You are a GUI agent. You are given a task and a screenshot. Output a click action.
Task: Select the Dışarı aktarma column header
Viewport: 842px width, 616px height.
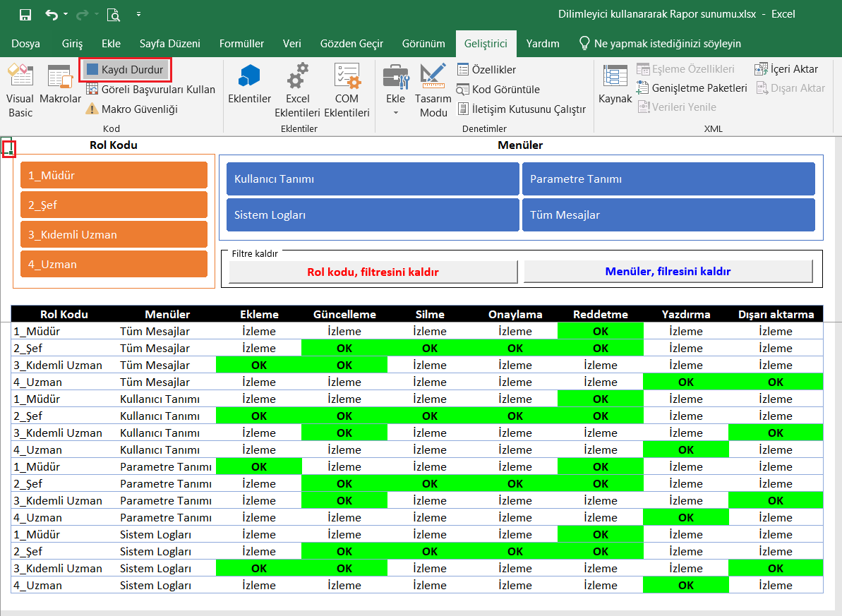[776, 314]
